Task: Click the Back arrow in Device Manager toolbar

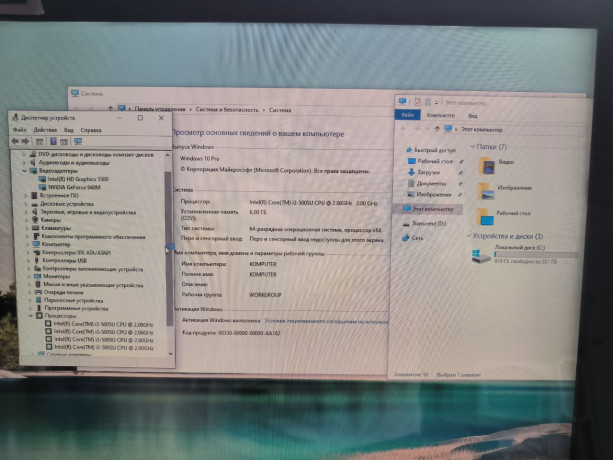Action: coord(17,142)
